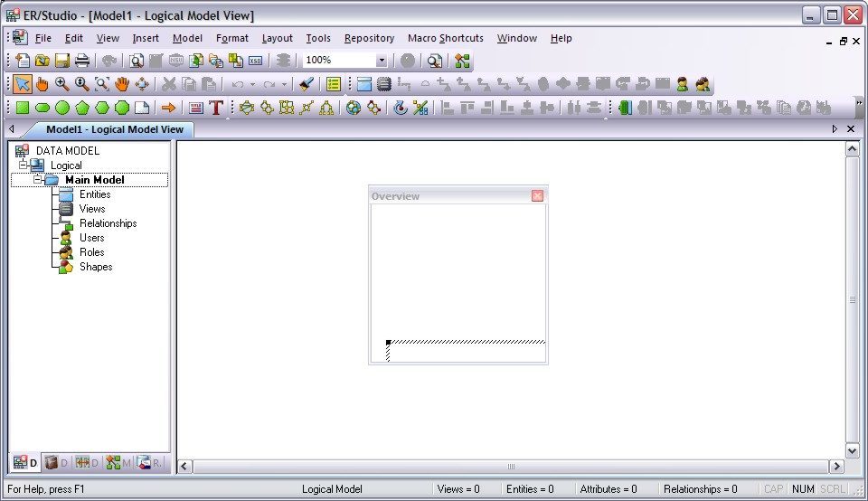Select the green rectangle shape tool

23,108
